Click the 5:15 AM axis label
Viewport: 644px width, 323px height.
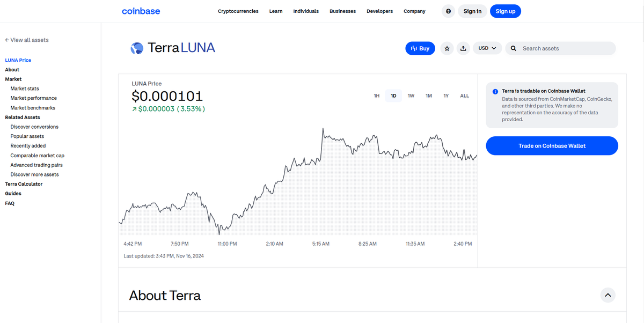click(321, 244)
